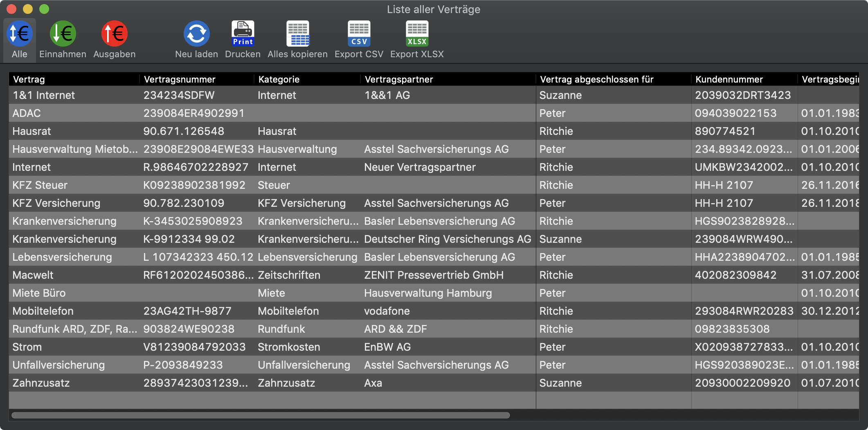Select the Lebensversicherung contract name
868x430 pixels.
(x=62, y=257)
